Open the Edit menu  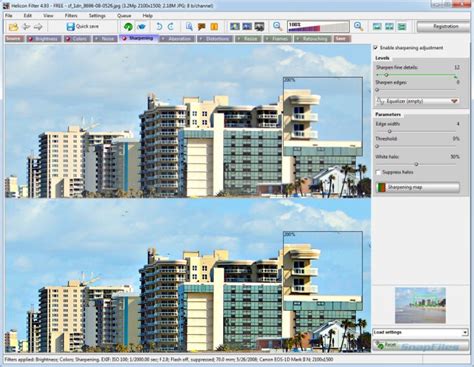(28, 16)
